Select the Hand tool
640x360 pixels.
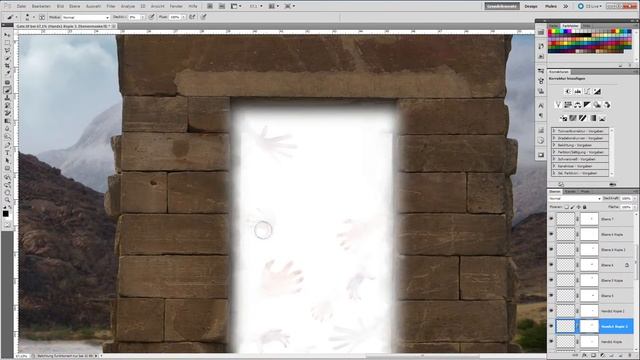pyautogui.click(x=7, y=192)
